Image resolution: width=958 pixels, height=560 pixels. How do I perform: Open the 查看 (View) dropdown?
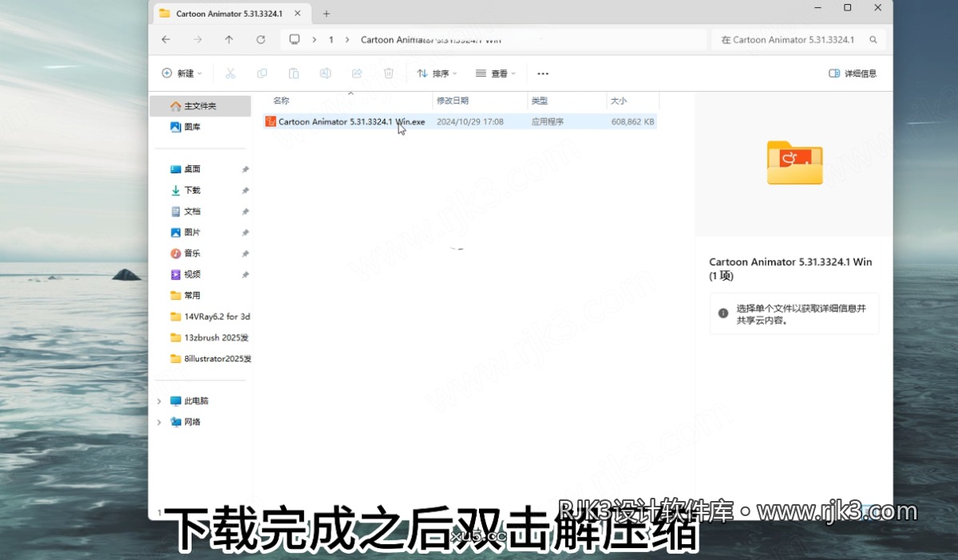496,73
